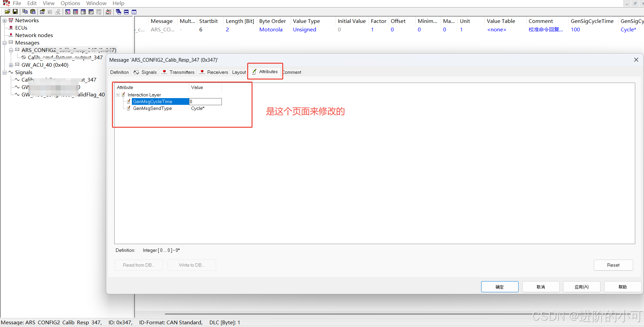Screen dimensions: 644x327
Task: Click the Interaction Layer group icon
Action: [x=123, y=95]
